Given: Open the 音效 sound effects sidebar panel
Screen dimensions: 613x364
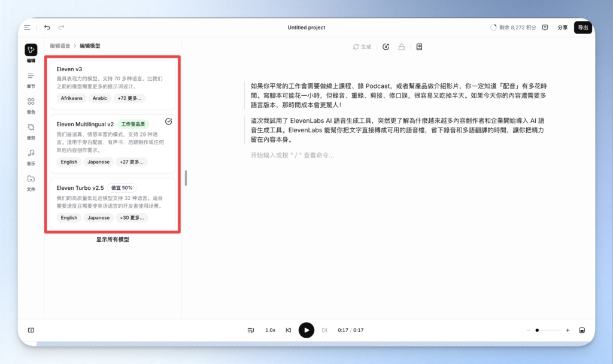Looking at the screenshot, I should click(x=31, y=131).
